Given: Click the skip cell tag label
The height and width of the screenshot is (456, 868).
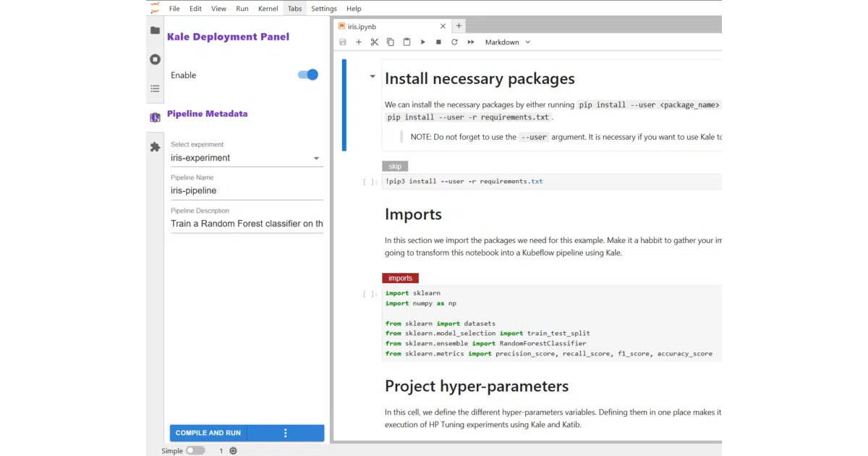Looking at the screenshot, I should [x=395, y=166].
